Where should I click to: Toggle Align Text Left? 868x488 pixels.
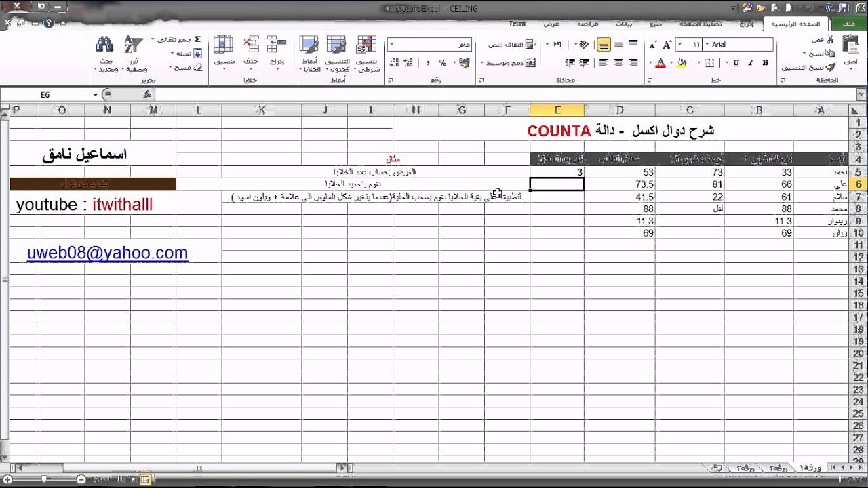pos(604,62)
